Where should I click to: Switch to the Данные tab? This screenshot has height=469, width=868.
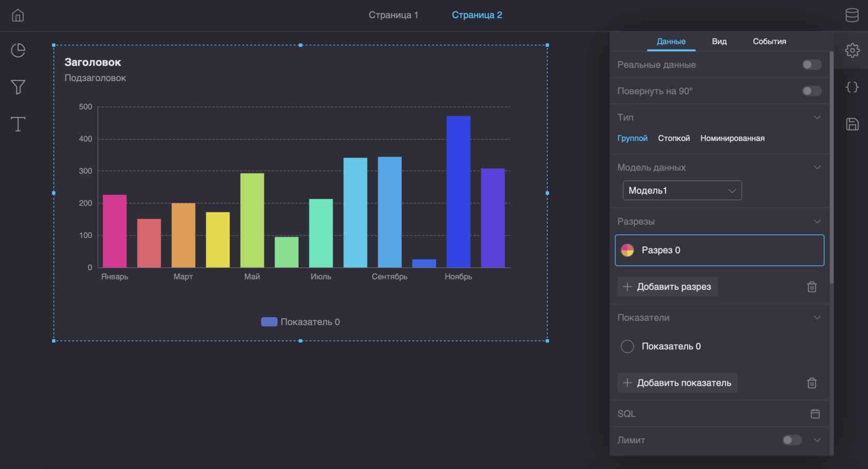tap(671, 41)
